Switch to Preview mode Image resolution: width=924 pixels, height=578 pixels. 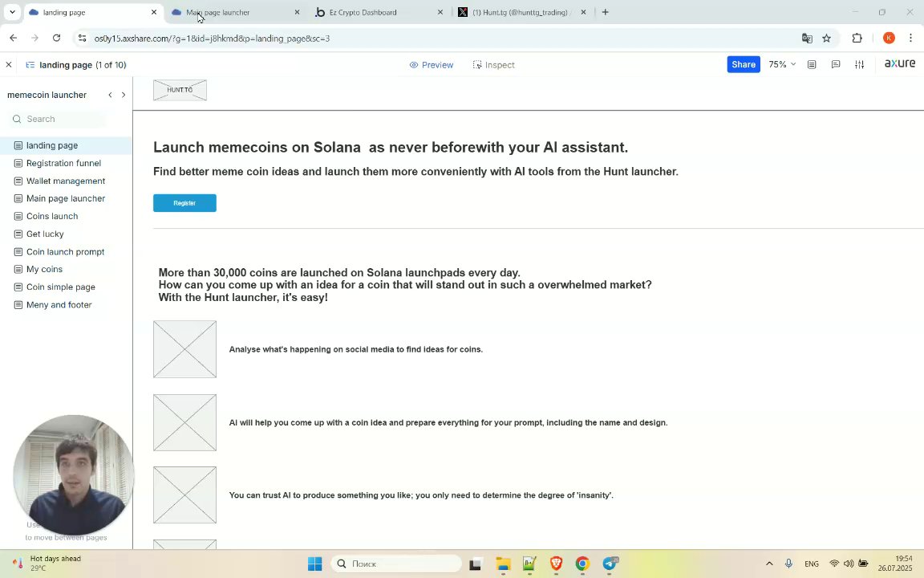coord(432,65)
